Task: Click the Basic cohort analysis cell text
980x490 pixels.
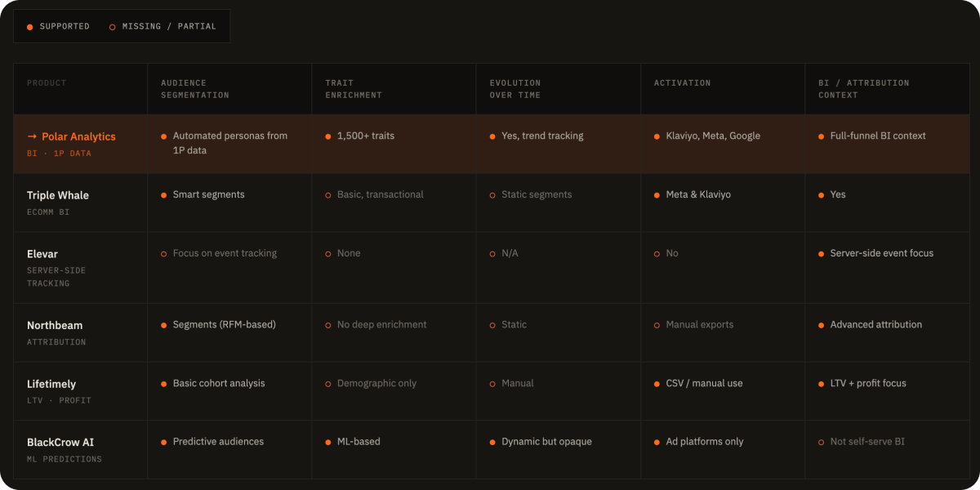Action: pyautogui.click(x=219, y=384)
